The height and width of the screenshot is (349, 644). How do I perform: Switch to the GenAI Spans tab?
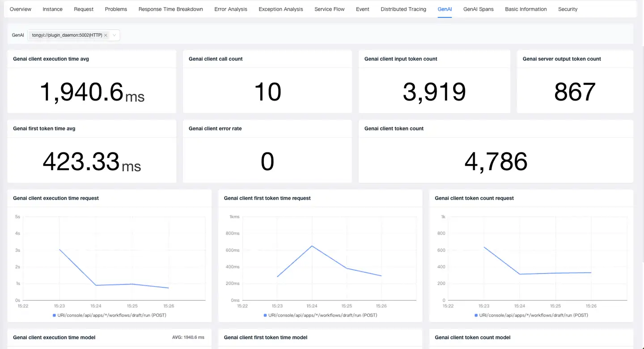click(x=478, y=9)
